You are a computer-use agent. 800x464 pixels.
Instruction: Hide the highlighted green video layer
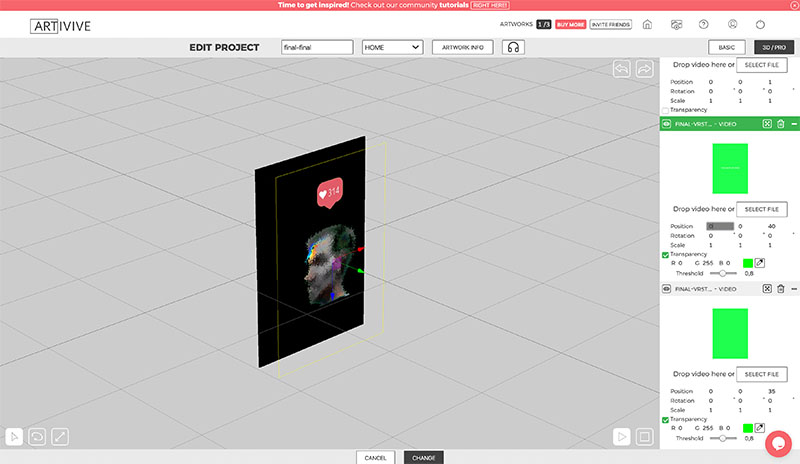coord(667,123)
